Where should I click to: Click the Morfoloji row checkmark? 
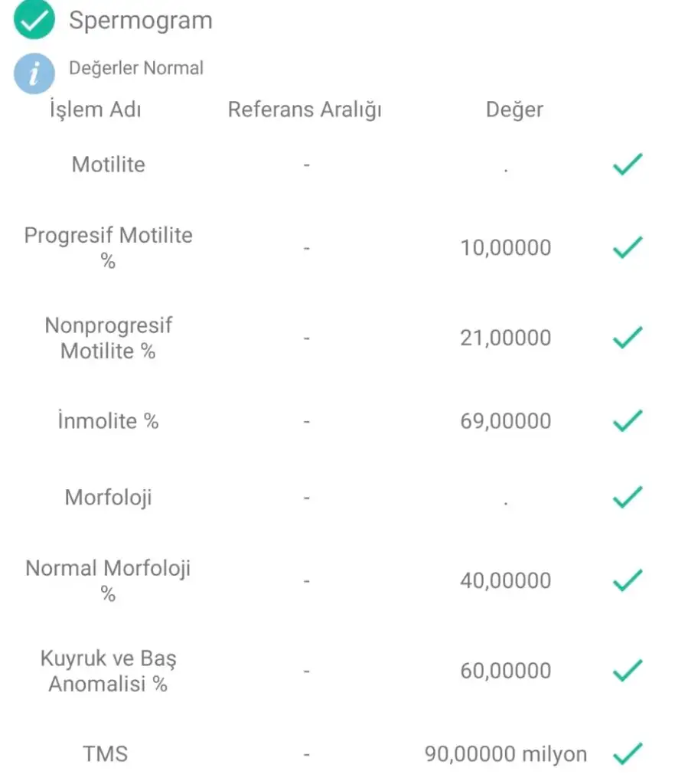coord(628,497)
